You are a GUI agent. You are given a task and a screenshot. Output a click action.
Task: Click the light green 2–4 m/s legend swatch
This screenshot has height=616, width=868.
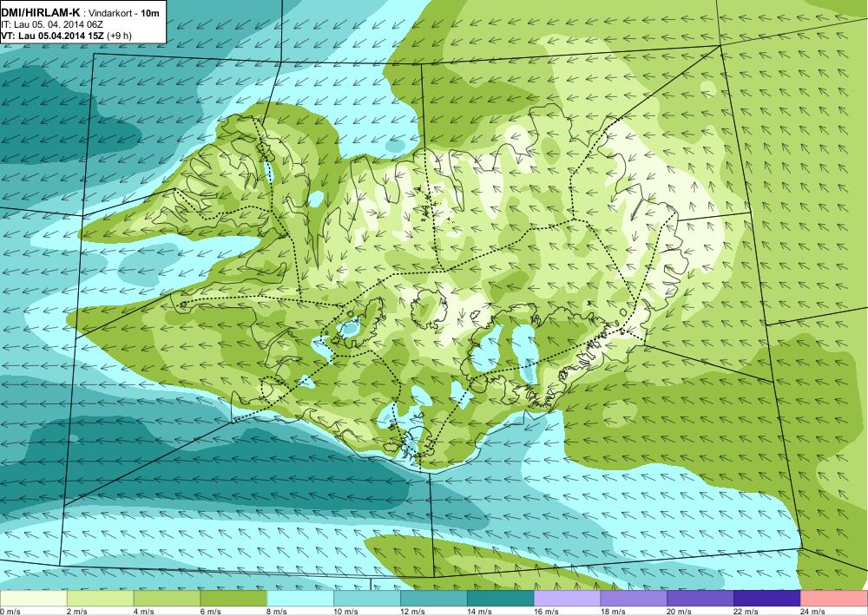(x=100, y=599)
